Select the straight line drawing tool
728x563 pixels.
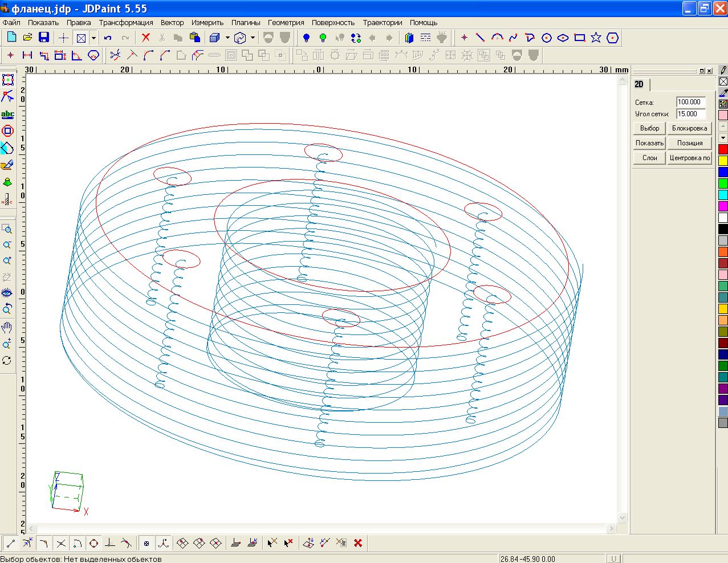click(x=480, y=38)
